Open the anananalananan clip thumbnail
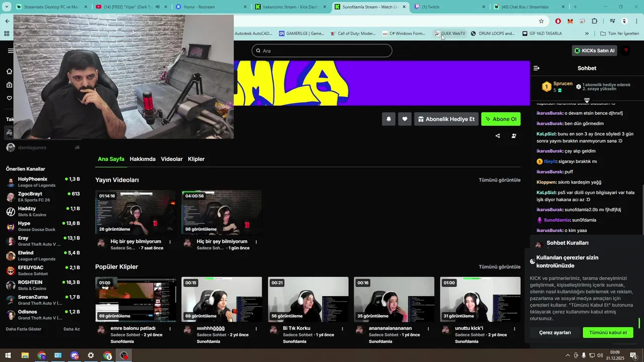 [394, 299]
